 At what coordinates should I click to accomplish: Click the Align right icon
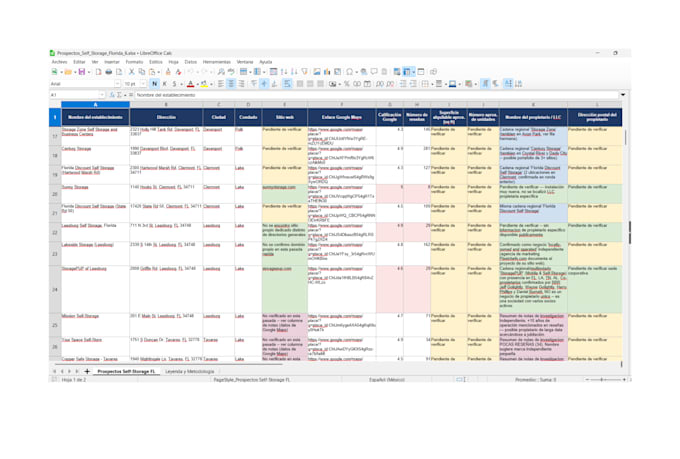click(x=241, y=84)
